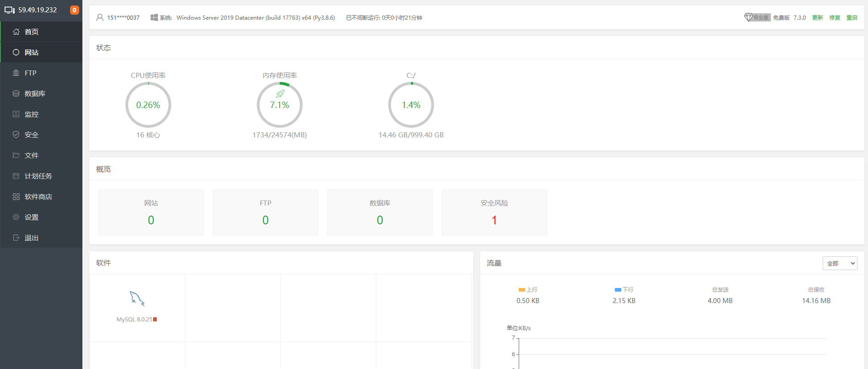868x369 pixels.
Task: Open the 首页 home page in sidebar
Action: click(x=42, y=32)
